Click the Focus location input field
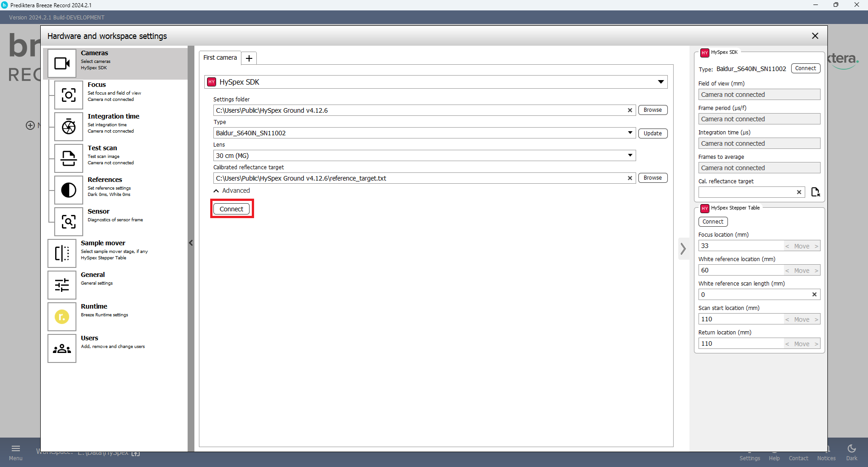 (741, 246)
